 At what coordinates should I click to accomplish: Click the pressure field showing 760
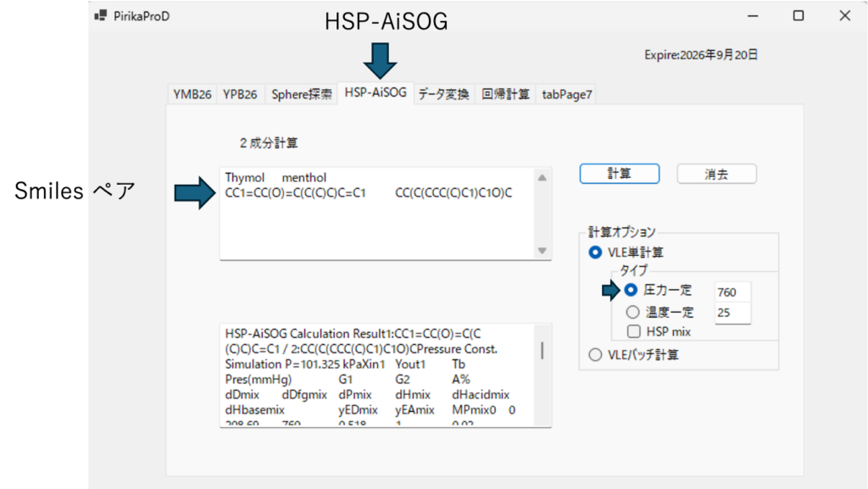732,292
